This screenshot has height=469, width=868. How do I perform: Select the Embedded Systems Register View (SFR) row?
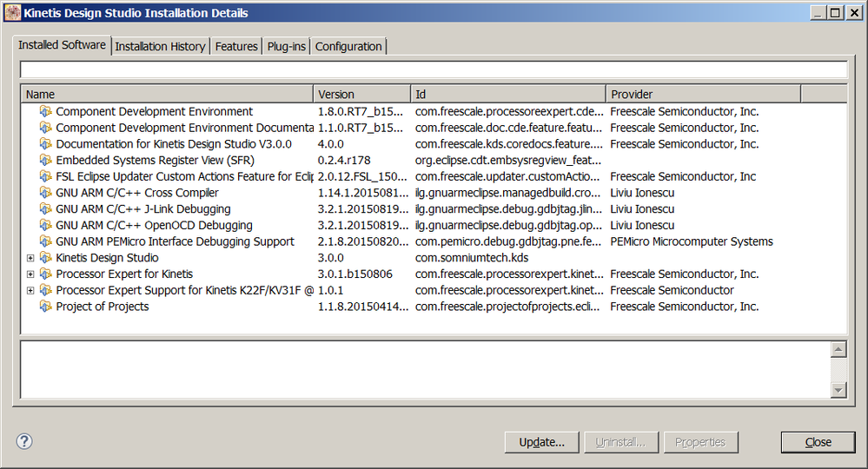155,161
